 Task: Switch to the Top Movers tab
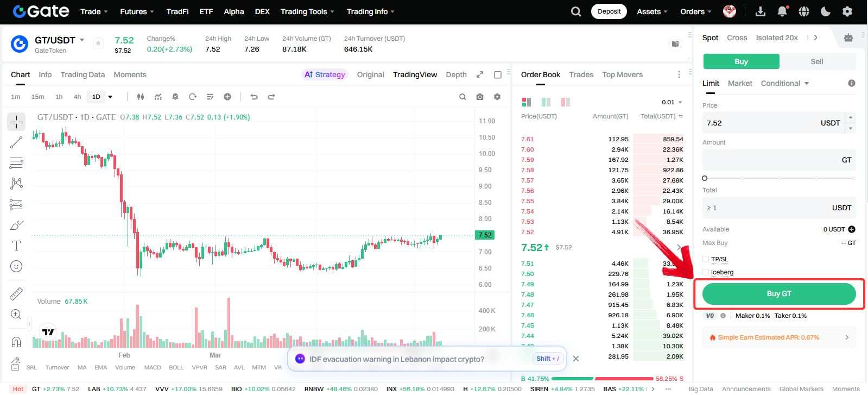(622, 74)
